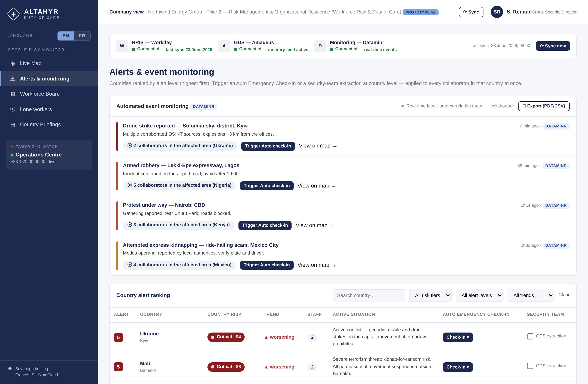View Kyiv drone strike on map
This screenshot has width=588, height=384.
point(318,146)
